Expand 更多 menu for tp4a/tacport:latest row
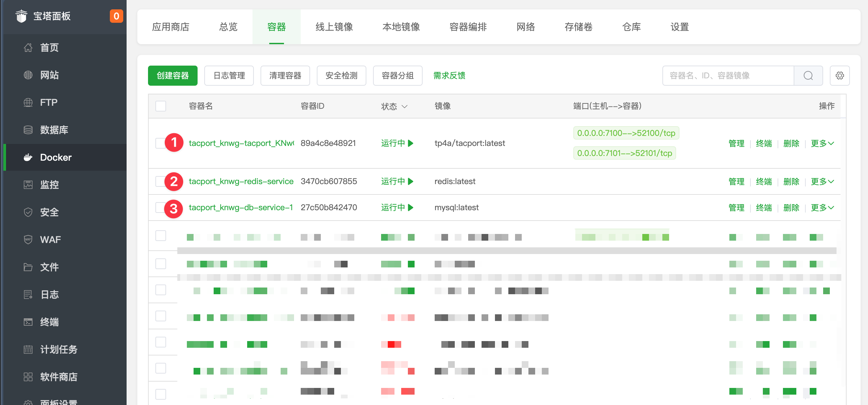This screenshot has height=405, width=868. [x=822, y=143]
